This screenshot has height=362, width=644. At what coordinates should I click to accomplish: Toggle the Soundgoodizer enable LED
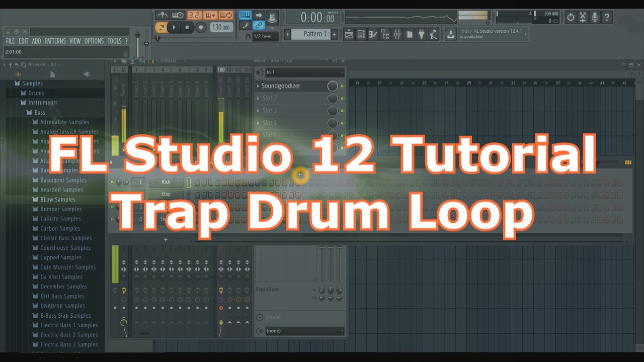(342, 86)
